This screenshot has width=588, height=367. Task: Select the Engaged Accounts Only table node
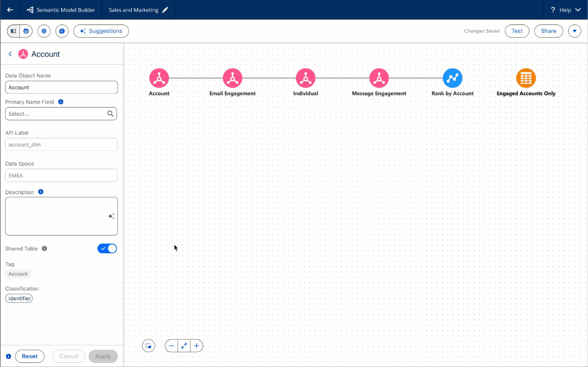pos(526,78)
